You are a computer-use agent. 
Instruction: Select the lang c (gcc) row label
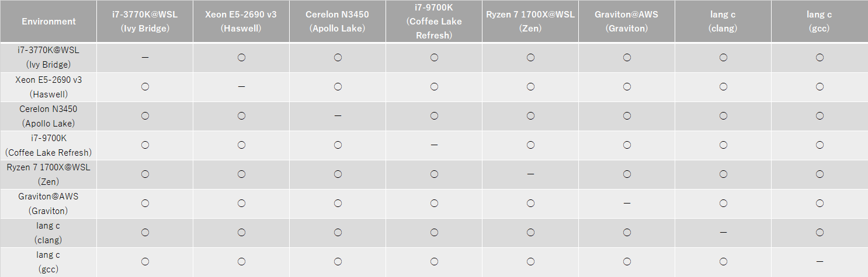(x=48, y=262)
